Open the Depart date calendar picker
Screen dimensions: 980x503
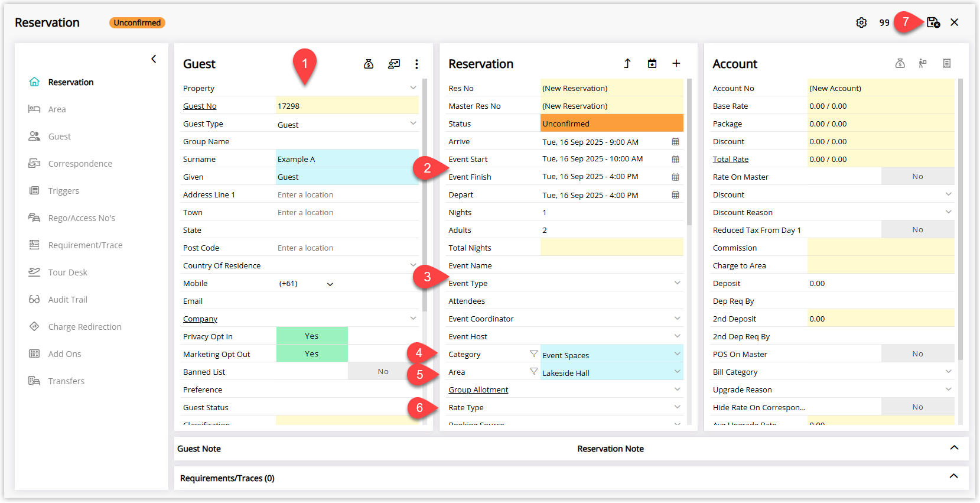(x=675, y=194)
